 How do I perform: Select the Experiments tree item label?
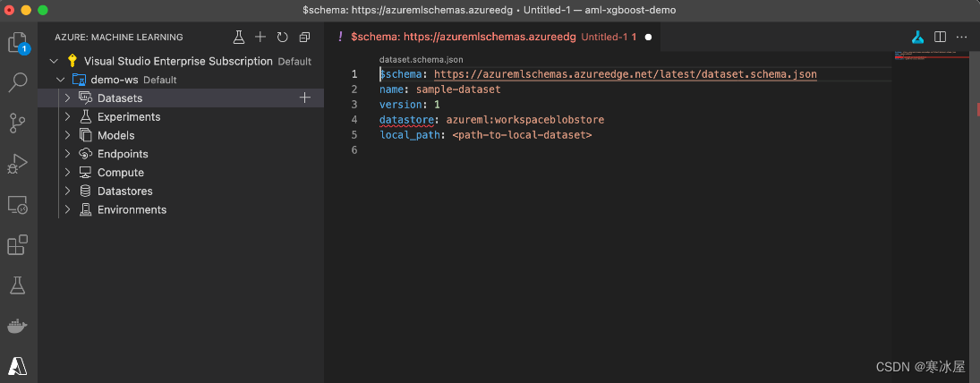[129, 117]
